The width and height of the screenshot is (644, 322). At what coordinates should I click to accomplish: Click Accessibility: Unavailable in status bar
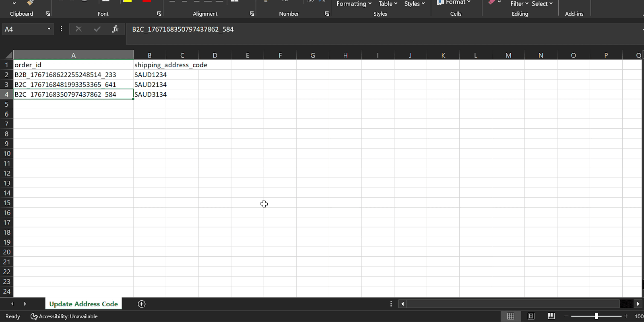click(x=64, y=316)
